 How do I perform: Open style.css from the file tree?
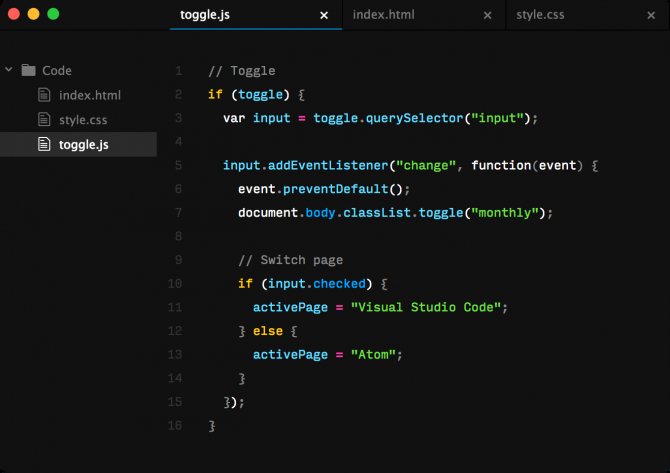point(83,120)
